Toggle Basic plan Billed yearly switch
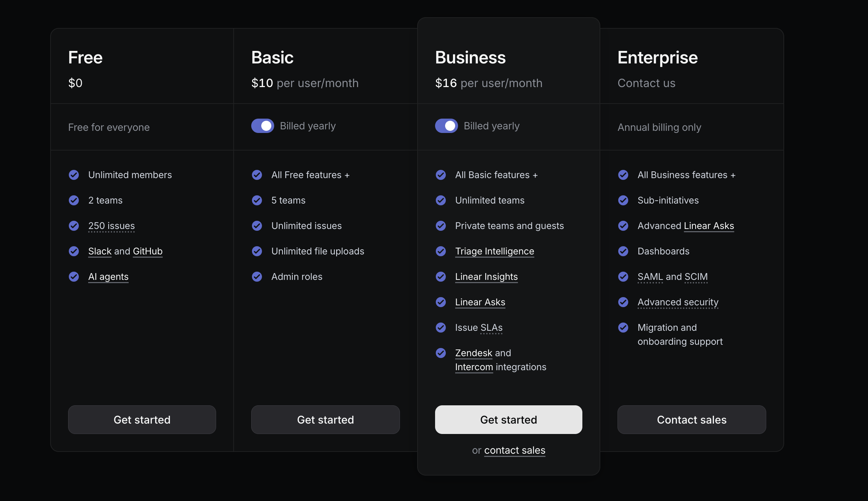The height and width of the screenshot is (501, 868). (263, 126)
